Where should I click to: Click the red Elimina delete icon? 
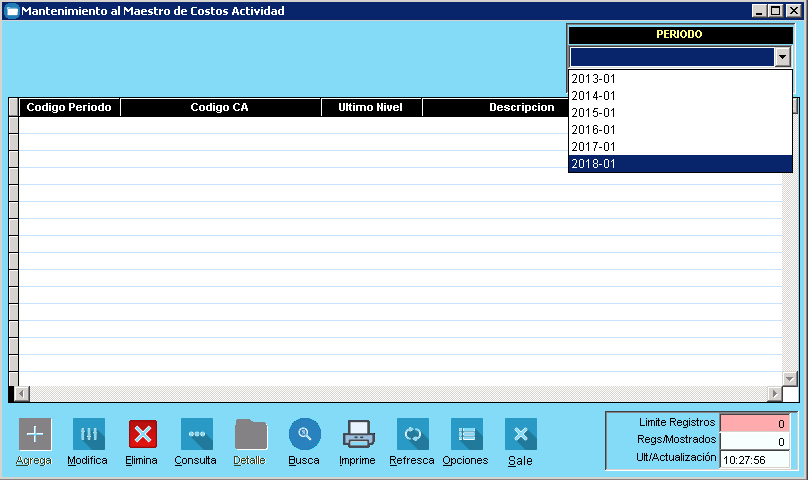point(143,434)
